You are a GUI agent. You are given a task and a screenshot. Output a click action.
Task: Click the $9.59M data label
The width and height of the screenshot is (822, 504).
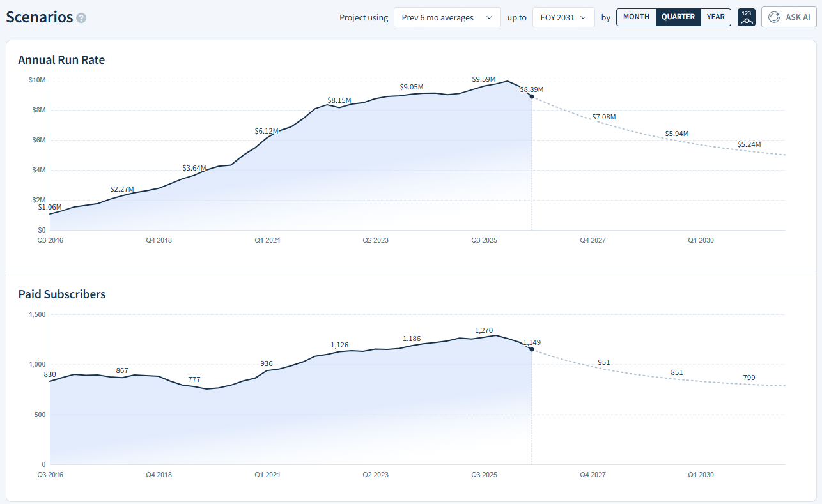[x=484, y=79]
